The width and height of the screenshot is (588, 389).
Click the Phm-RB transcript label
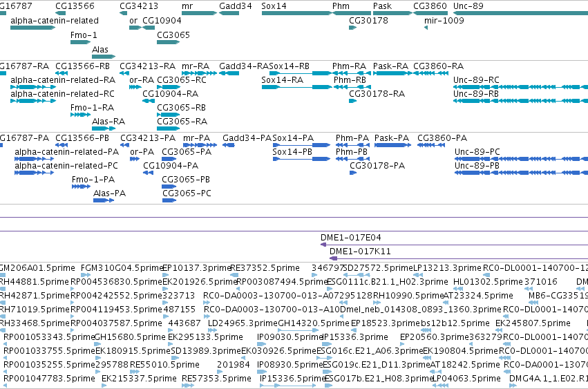click(x=350, y=80)
